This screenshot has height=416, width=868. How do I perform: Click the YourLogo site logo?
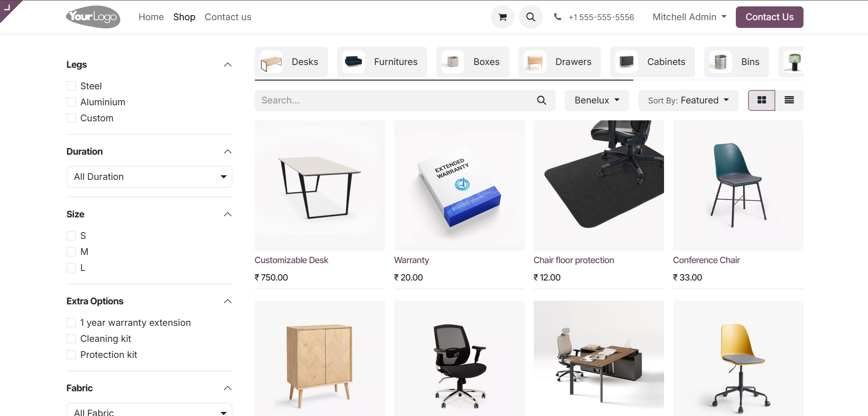(x=93, y=17)
